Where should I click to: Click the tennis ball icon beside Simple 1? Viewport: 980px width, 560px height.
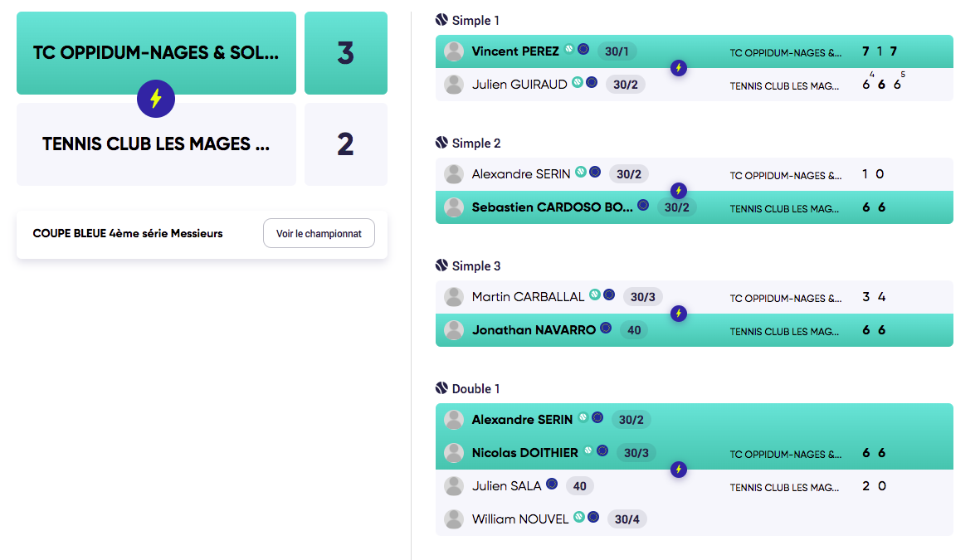click(442, 20)
